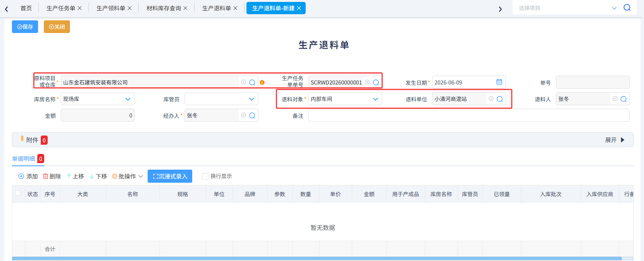The height and width of the screenshot is (261, 644).
Task: Close the 生产任务单 tab
Action: (80, 8)
